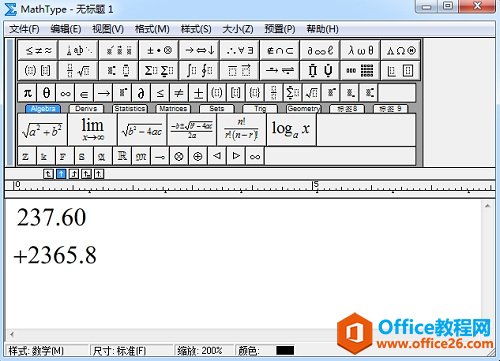Insert the quadratic formula expression

tap(192, 130)
